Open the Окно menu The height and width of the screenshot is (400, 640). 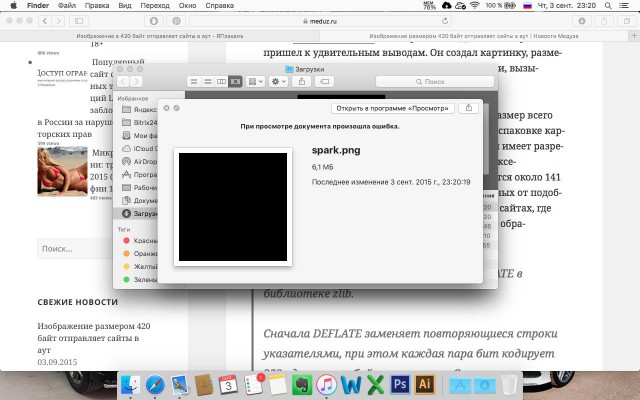[x=187, y=6]
